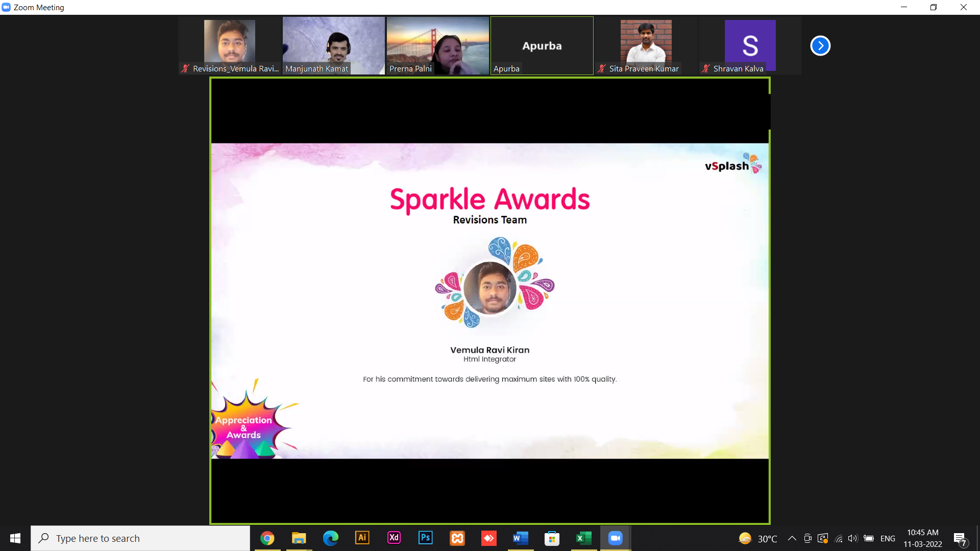Click the volume icon in the system tray
This screenshot has height=551, width=980.
point(853,538)
